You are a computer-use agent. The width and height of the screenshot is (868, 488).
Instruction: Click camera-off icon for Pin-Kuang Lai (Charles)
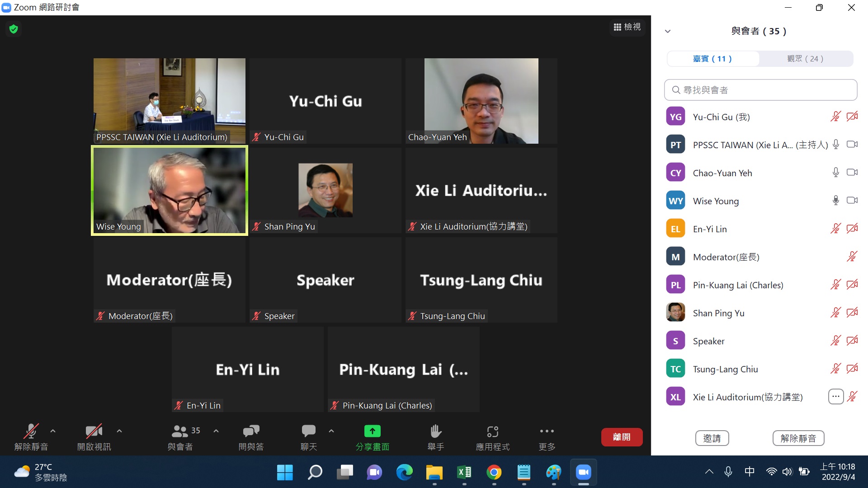point(852,284)
